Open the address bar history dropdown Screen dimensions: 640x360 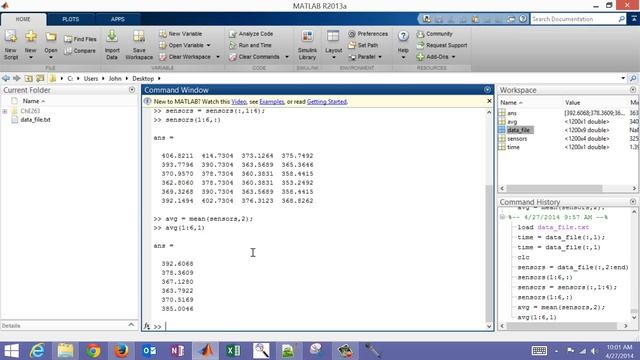point(623,78)
